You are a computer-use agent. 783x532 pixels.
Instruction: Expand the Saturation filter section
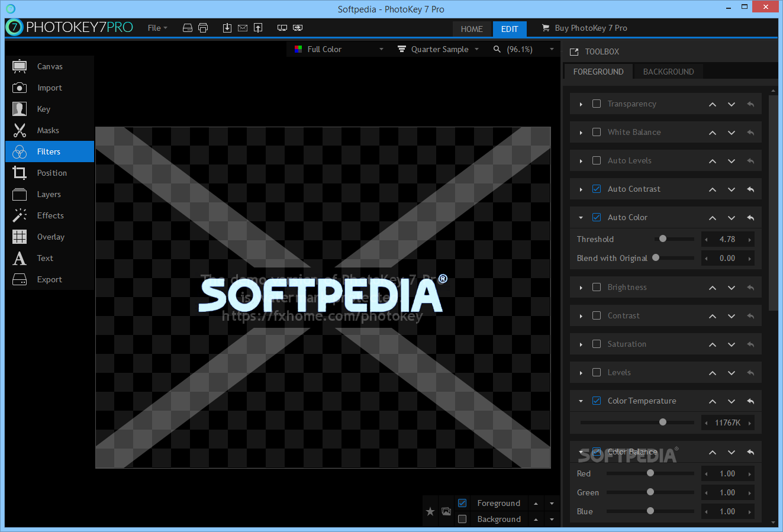(x=581, y=344)
